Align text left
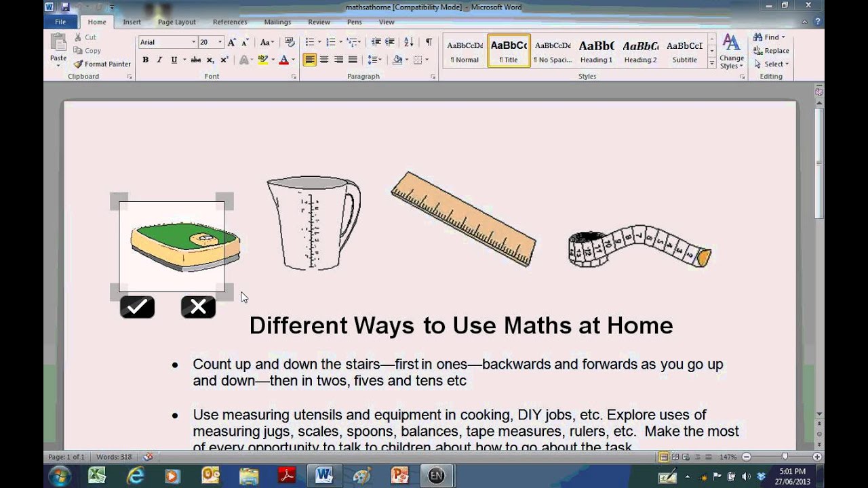This screenshot has height=488, width=868. click(310, 60)
